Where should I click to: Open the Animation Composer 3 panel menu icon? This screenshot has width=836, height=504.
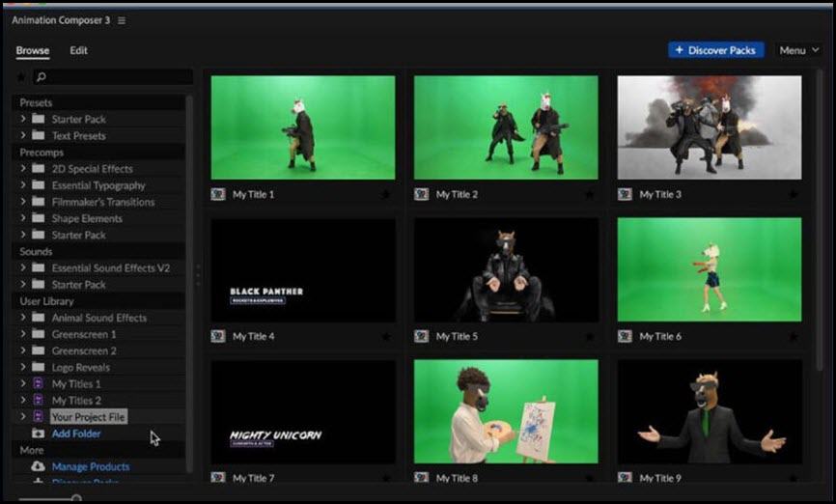pyautogui.click(x=122, y=20)
